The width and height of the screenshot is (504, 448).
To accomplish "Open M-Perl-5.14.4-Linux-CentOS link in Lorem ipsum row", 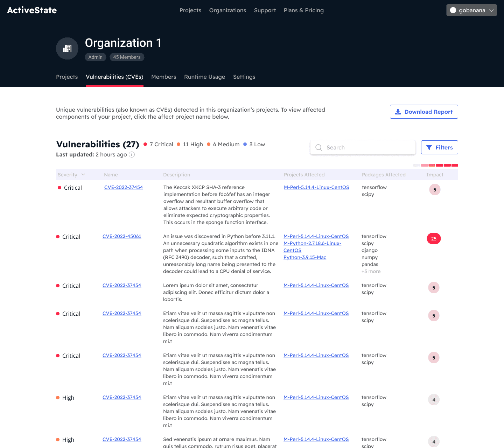I will (316, 285).
